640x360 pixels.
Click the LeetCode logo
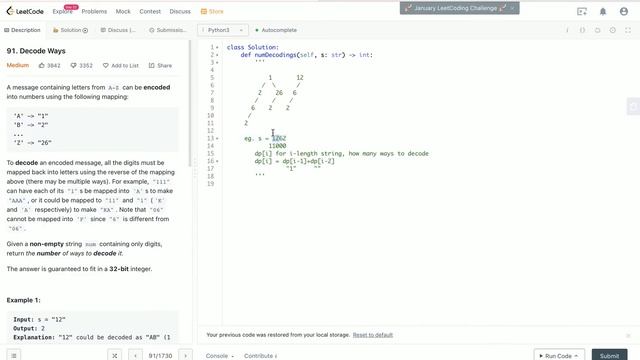[25, 11]
